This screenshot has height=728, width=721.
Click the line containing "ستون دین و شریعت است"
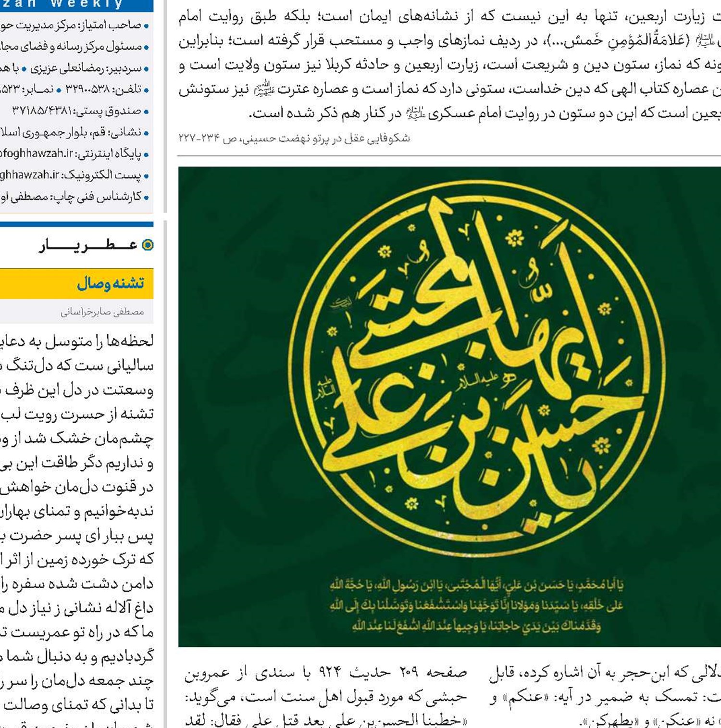point(449,65)
